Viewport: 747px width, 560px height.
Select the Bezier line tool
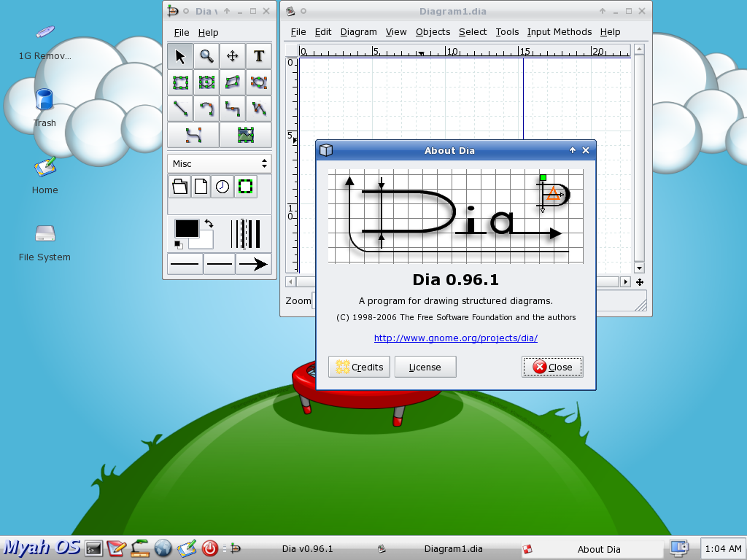pos(193,135)
